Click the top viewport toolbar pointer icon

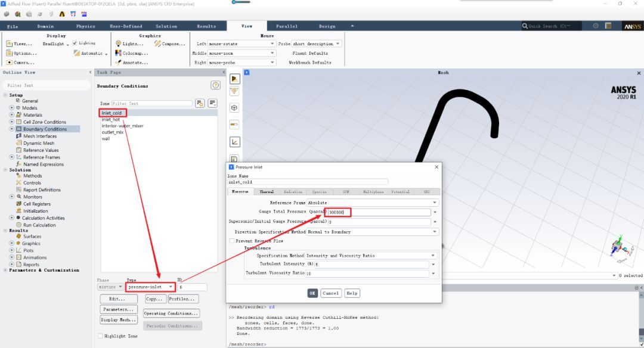[x=234, y=79]
